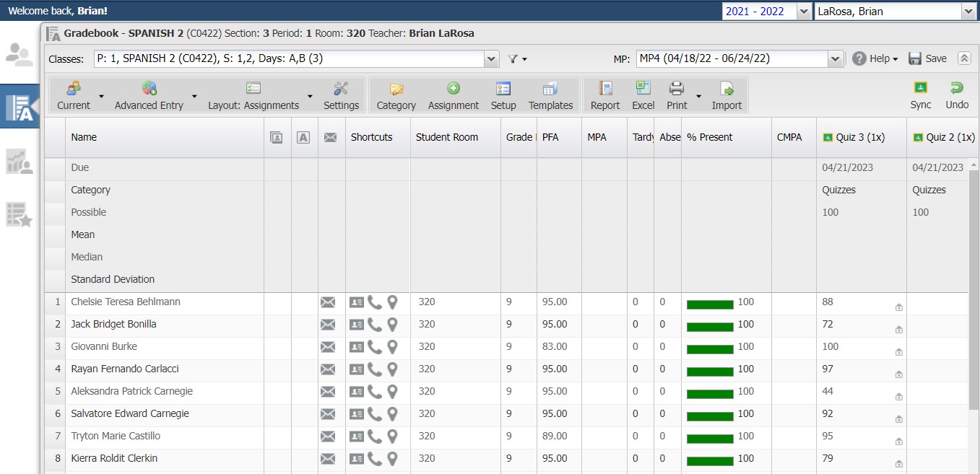Image resolution: width=980 pixels, height=474 pixels.
Task: Collapse the gradebook header panel
Action: (964, 58)
